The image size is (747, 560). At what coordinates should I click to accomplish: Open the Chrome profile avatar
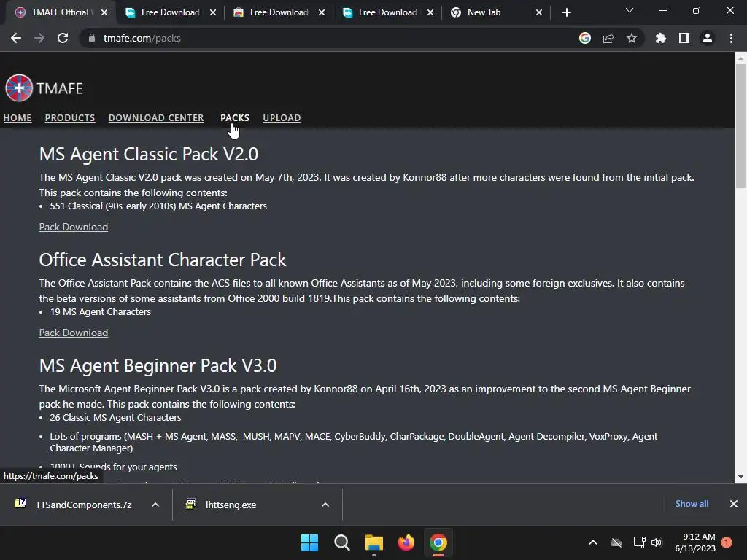tap(708, 38)
